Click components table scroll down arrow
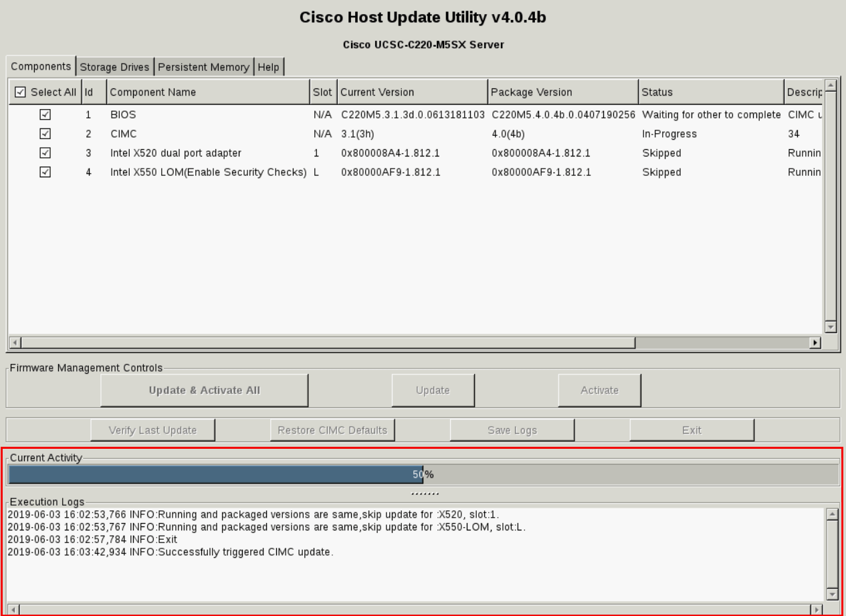This screenshot has height=616, width=846. click(831, 327)
